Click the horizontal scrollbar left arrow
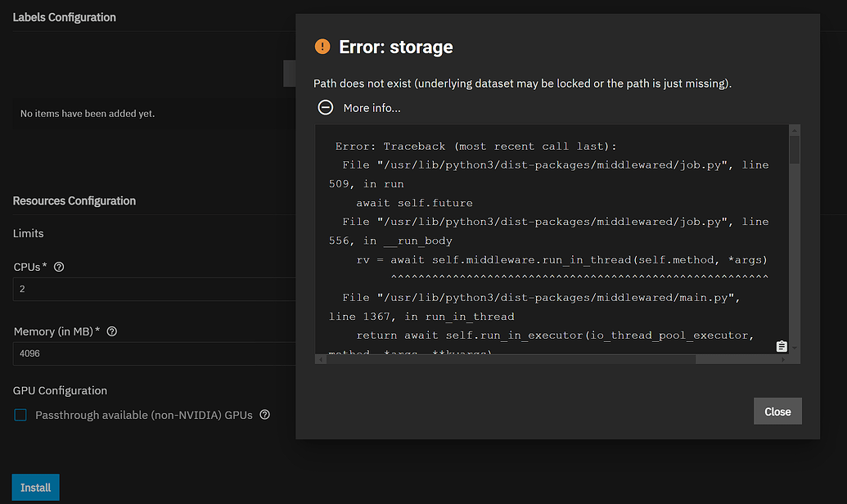This screenshot has width=847, height=504. coord(320,358)
